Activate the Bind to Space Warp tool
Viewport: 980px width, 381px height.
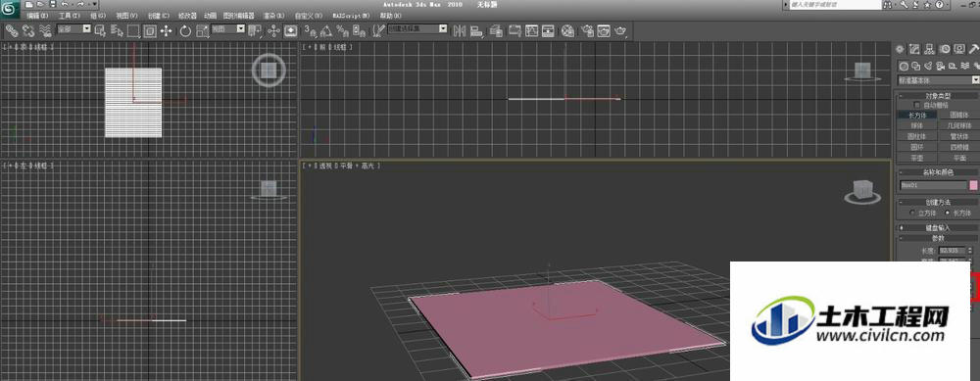[46, 30]
